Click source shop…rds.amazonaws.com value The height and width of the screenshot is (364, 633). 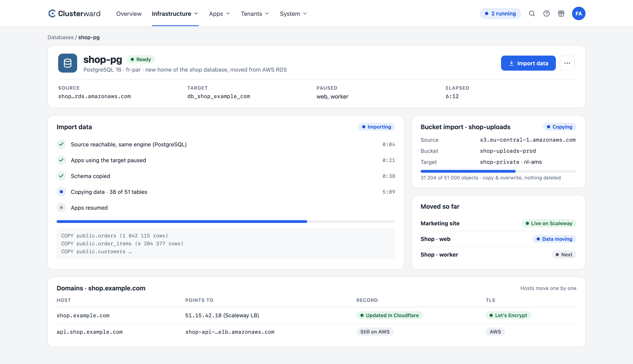click(95, 96)
